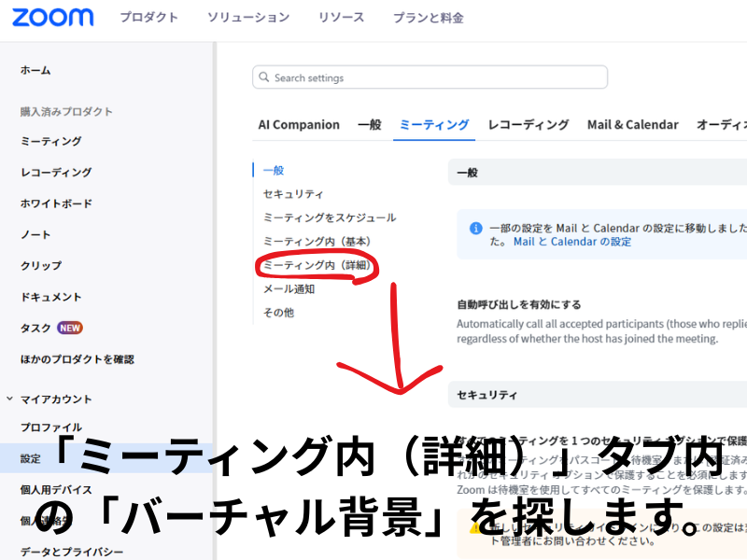
Task: Select ミーティング内（詳細） in submenu
Action: [317, 265]
